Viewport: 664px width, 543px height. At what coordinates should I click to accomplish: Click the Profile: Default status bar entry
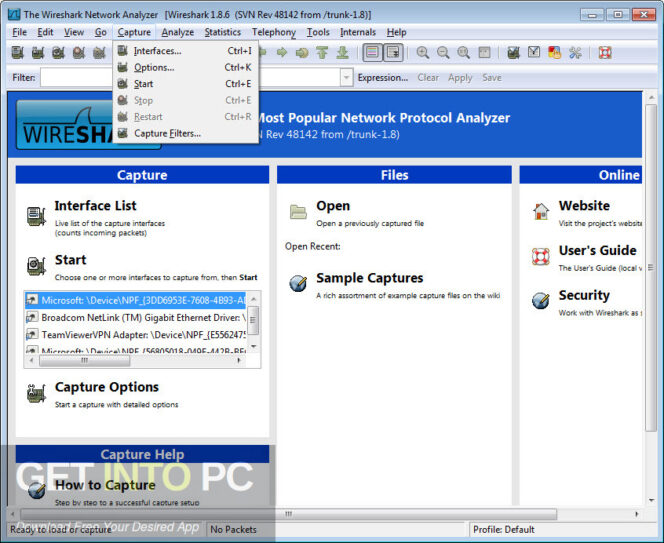[x=504, y=529]
